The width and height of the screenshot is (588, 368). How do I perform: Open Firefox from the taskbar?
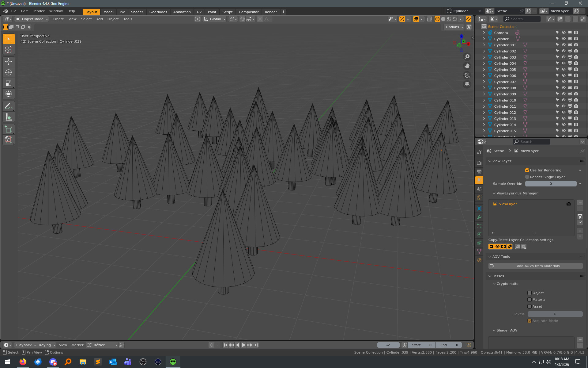click(23, 362)
